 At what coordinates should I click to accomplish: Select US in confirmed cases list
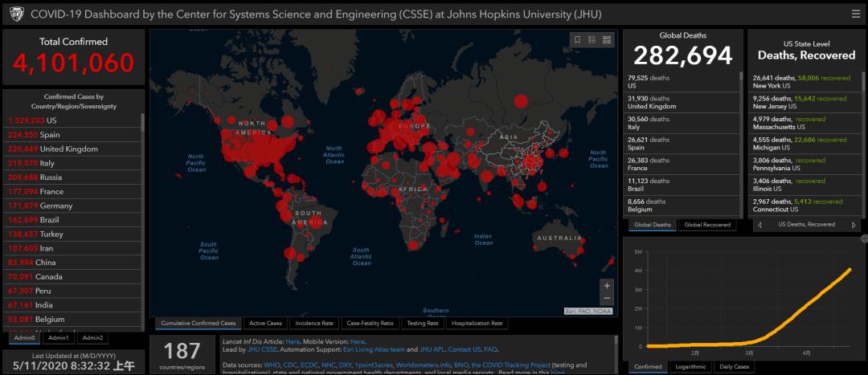point(72,120)
